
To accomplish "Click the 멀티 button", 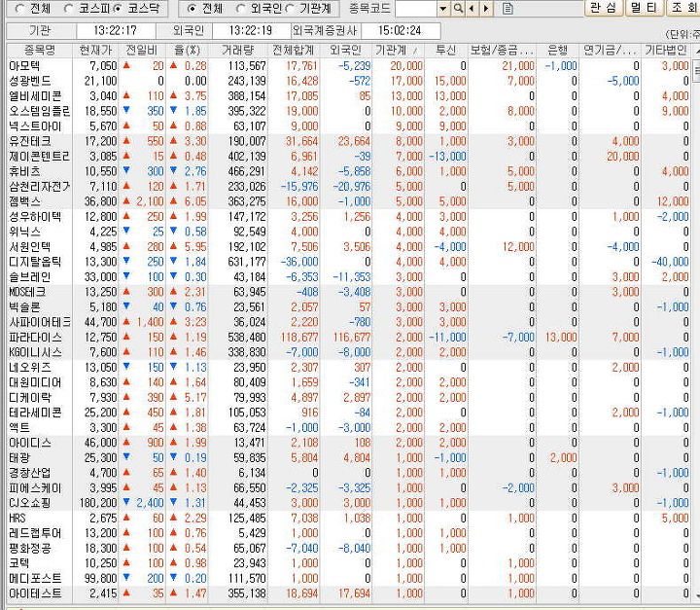I will (x=644, y=8).
